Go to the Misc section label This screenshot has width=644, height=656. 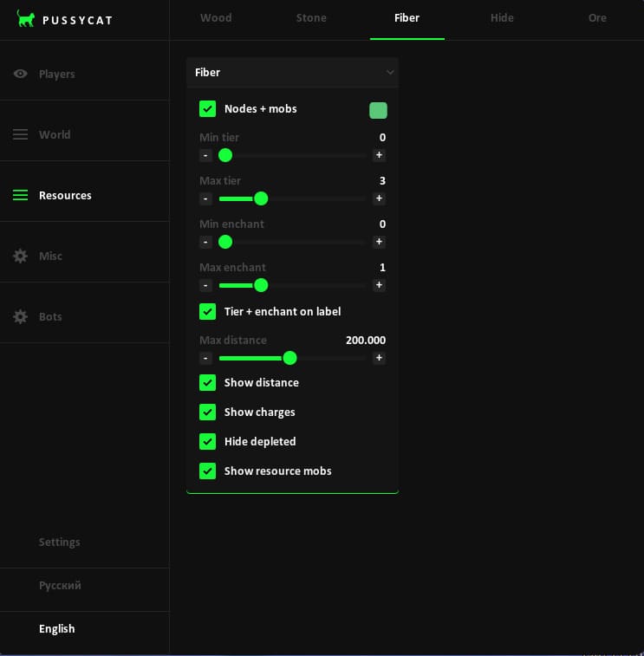pyautogui.click(x=50, y=256)
